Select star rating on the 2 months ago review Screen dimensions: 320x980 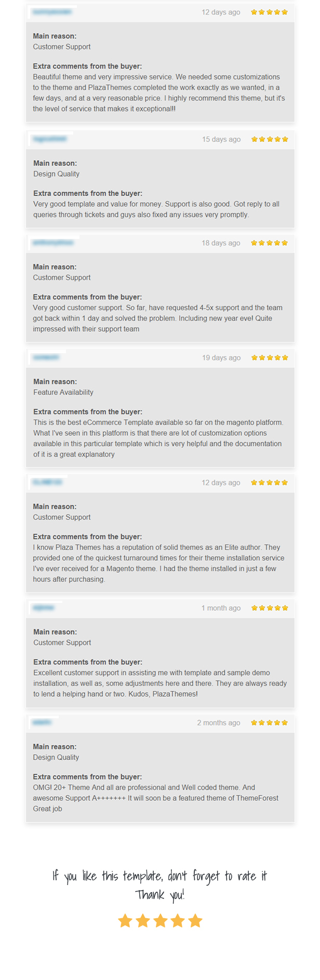coord(269,722)
